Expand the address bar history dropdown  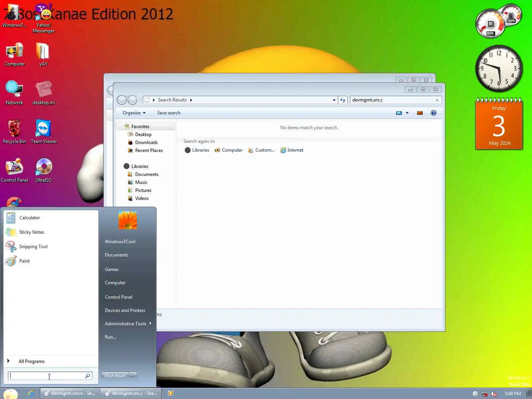point(334,100)
